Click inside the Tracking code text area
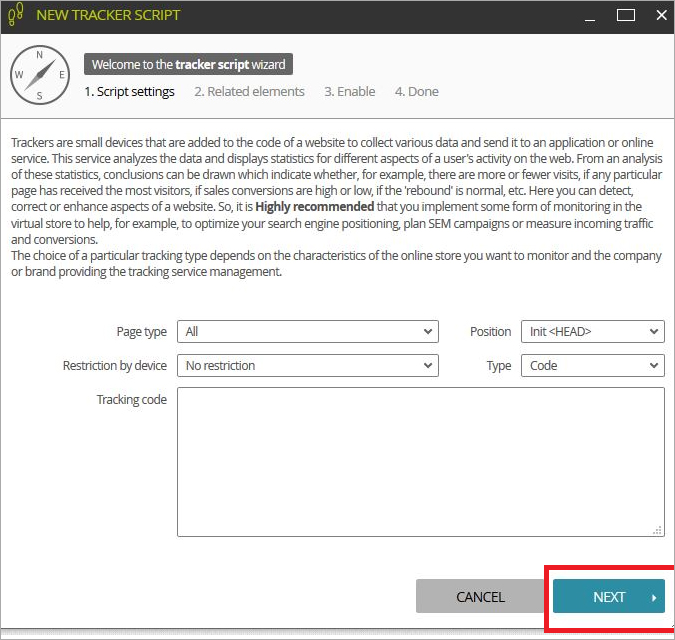The height and width of the screenshot is (640, 675). [420, 460]
